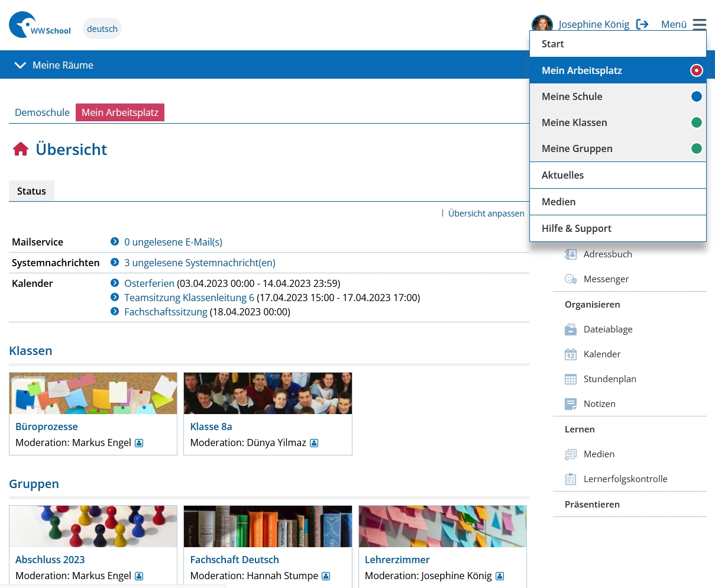Click the logout arrow icon

pos(642,24)
